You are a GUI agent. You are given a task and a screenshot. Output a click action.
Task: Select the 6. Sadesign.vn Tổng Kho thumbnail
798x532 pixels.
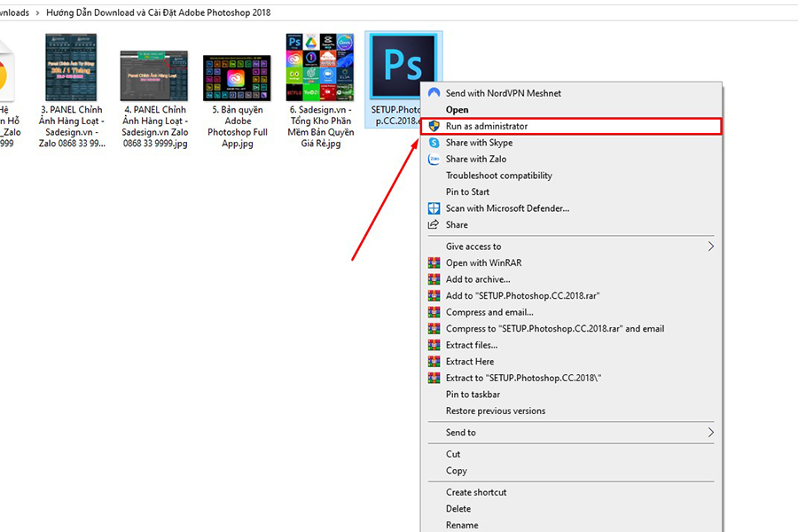tap(319, 67)
